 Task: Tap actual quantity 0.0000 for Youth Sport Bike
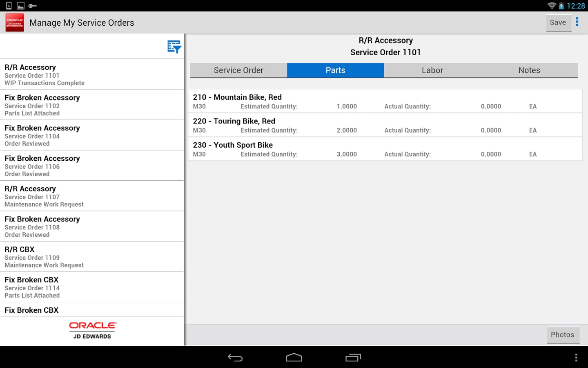coord(491,154)
